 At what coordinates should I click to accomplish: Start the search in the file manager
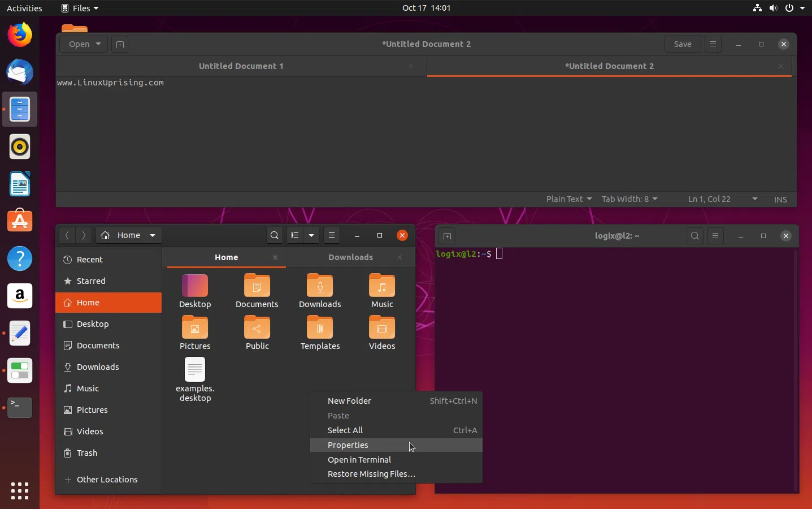(274, 236)
